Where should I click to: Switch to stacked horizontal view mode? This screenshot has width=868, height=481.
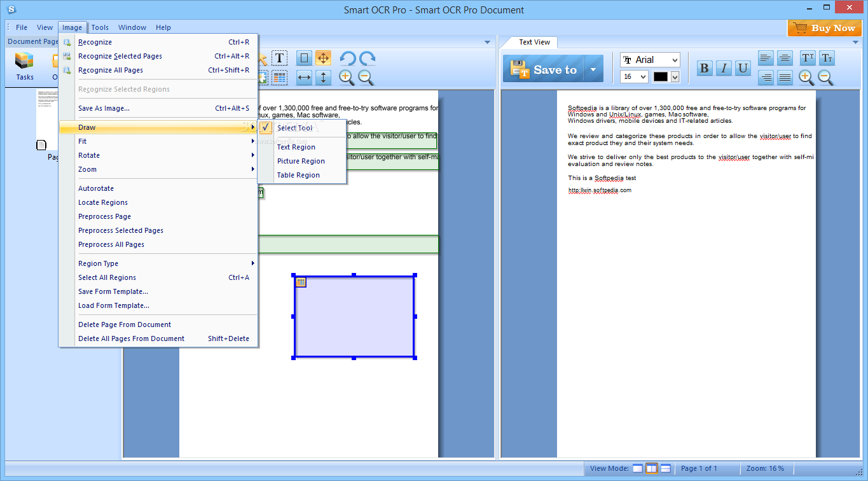click(666, 469)
